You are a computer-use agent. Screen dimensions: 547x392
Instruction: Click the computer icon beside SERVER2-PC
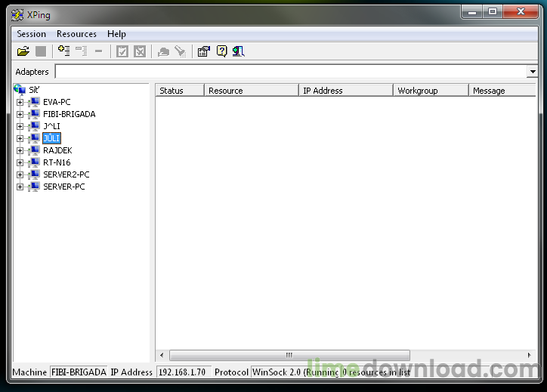pyautogui.click(x=34, y=174)
